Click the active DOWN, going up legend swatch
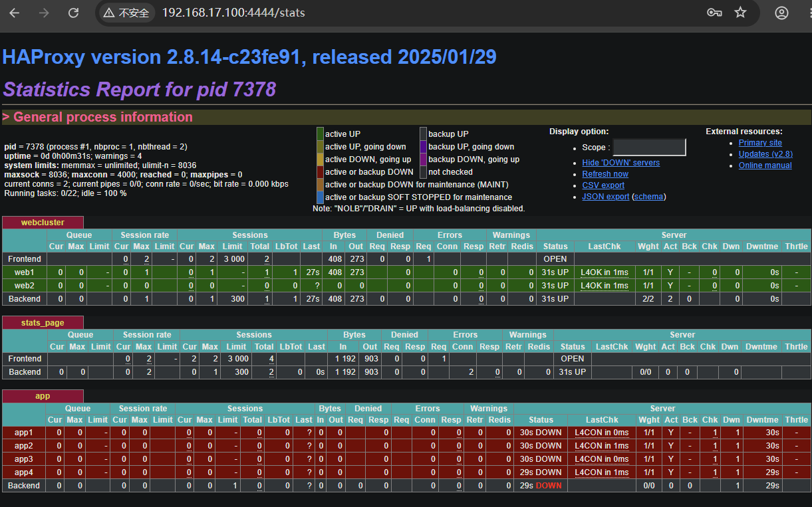 pos(320,159)
